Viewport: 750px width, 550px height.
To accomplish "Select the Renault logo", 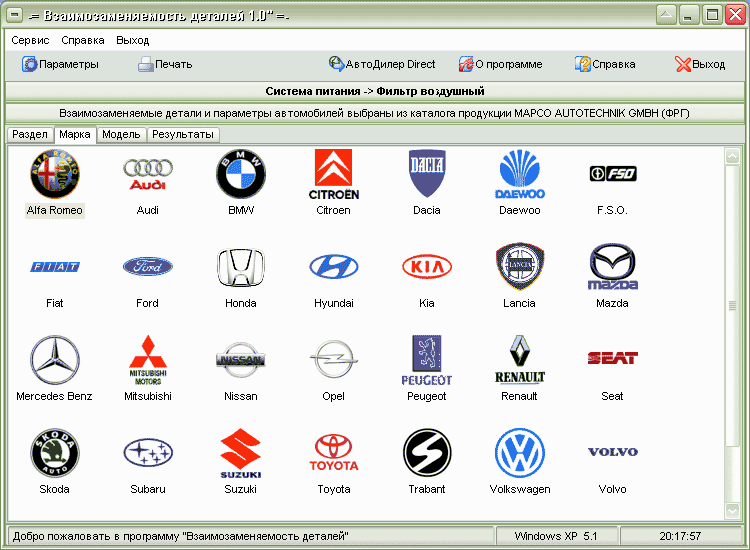I will [519, 359].
